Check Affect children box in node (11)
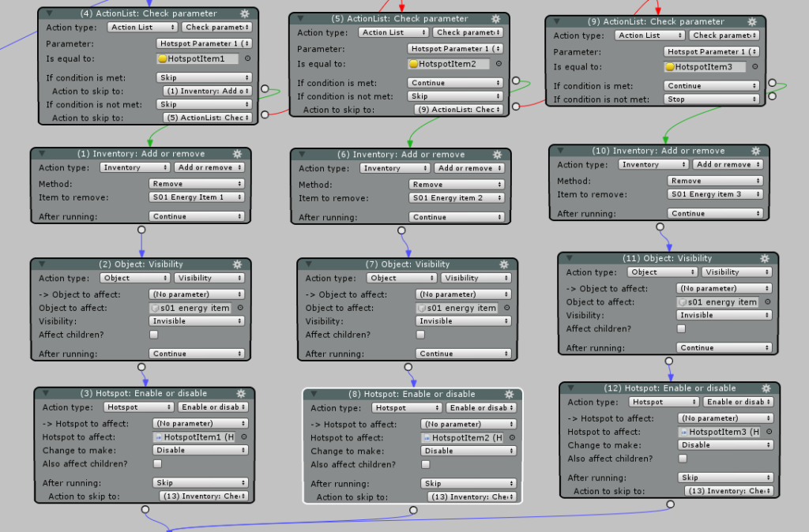The width and height of the screenshot is (809, 532). click(682, 328)
